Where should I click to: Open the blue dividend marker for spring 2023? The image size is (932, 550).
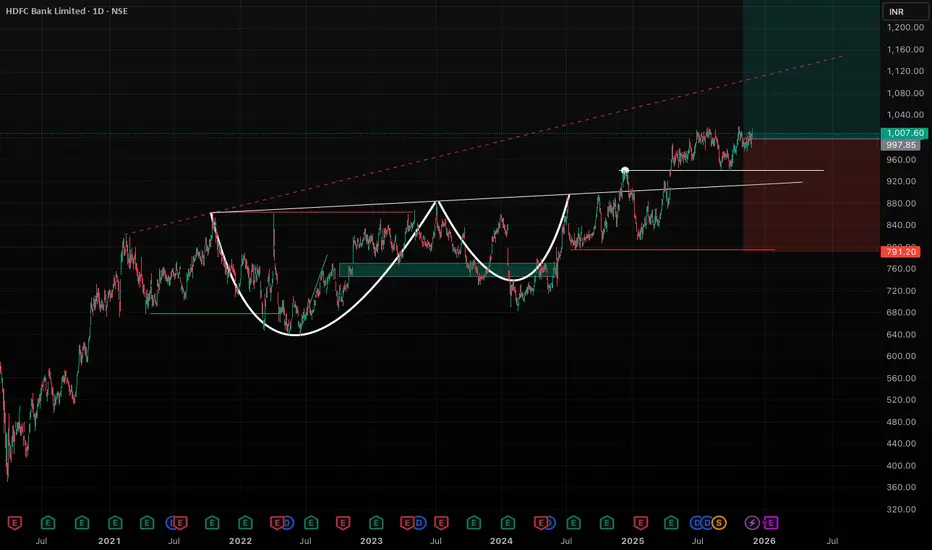coord(420,523)
